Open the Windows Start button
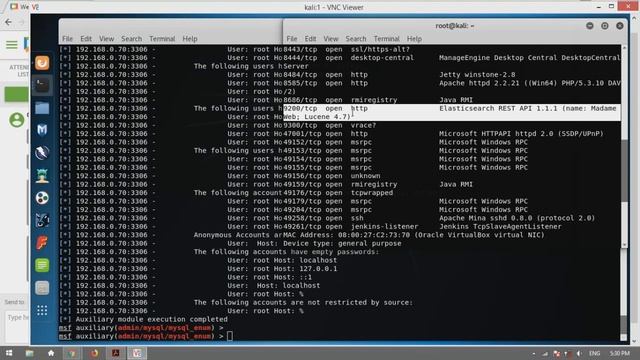640x360 pixels. 9,353
